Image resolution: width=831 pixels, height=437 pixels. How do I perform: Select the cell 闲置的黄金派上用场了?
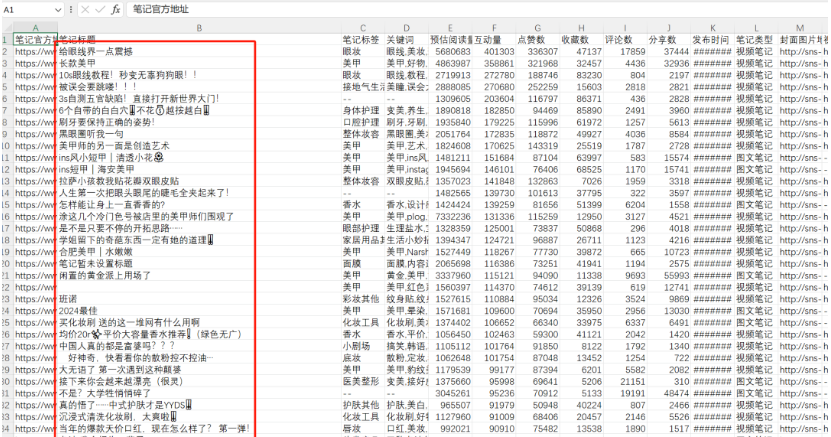click(199, 275)
